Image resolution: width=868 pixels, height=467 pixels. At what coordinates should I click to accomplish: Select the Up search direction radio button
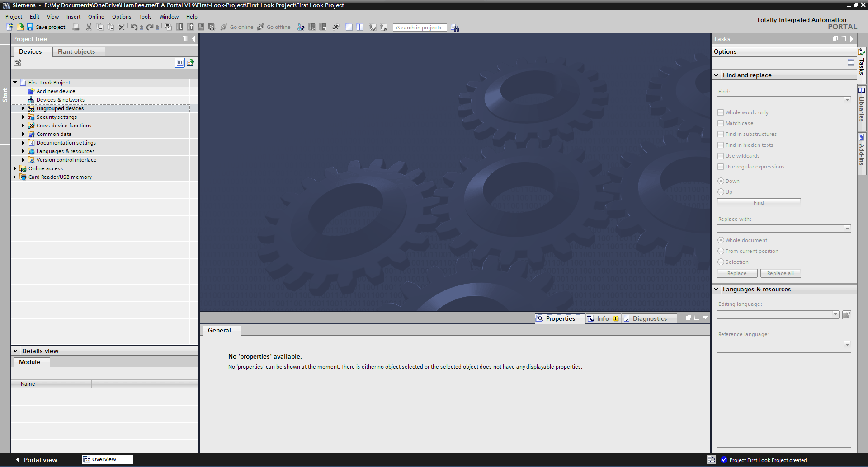click(721, 192)
